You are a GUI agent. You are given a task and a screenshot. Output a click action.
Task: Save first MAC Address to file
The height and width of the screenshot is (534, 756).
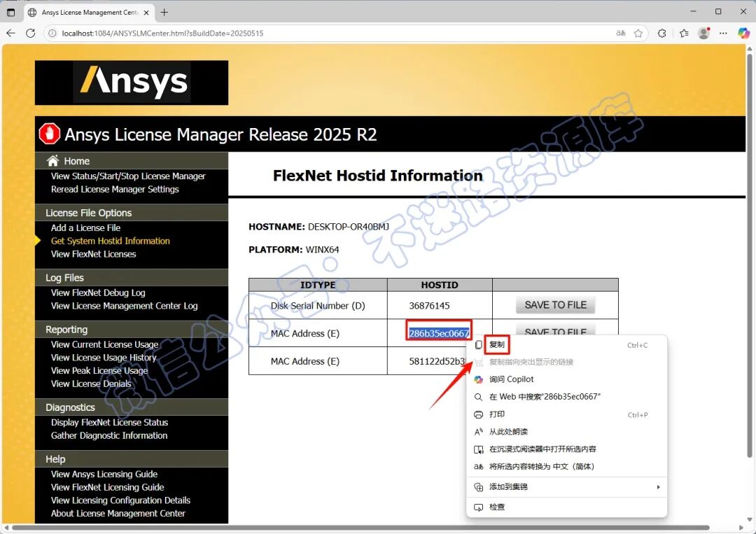click(555, 330)
